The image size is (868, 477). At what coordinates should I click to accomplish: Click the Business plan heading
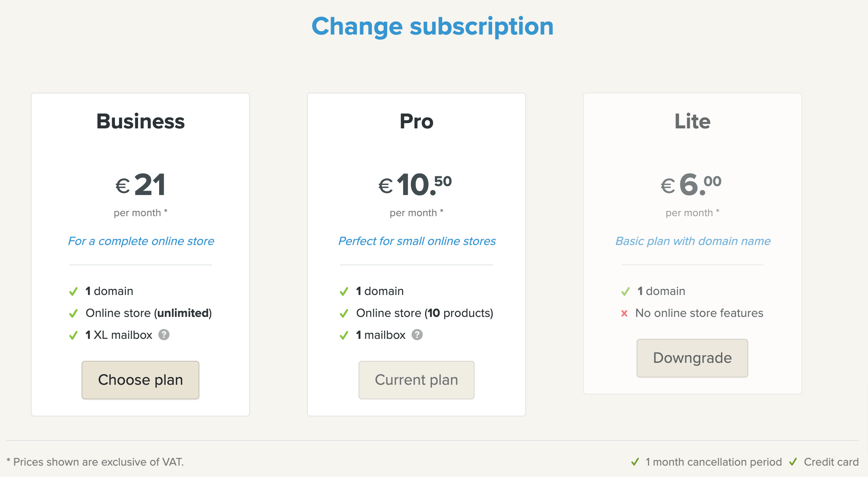pos(140,121)
